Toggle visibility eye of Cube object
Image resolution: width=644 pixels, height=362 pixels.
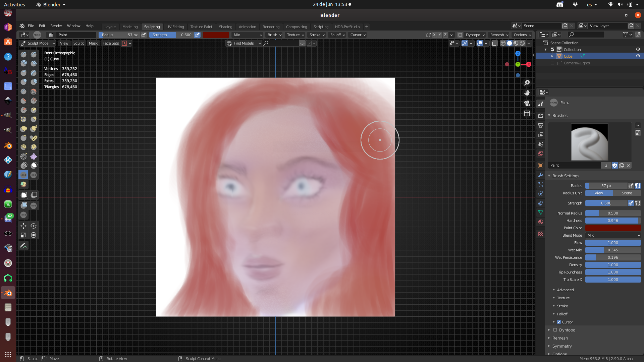pos(638,56)
